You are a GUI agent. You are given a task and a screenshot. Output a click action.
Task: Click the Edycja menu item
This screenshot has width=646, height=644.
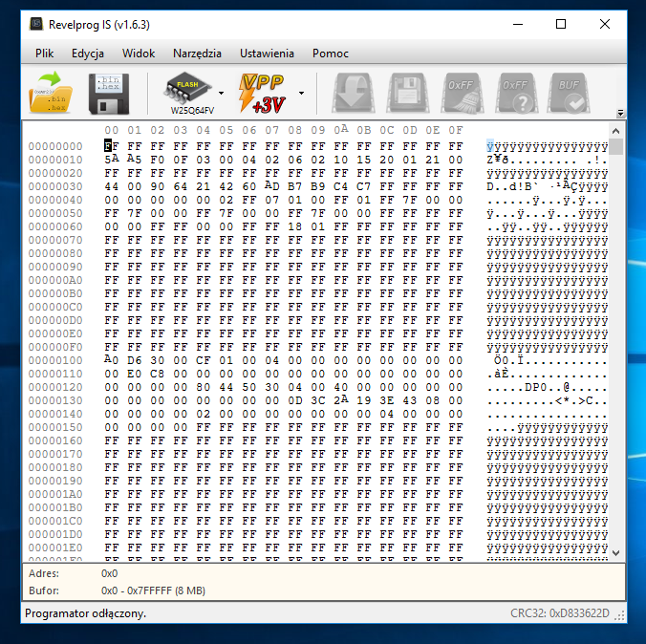tap(88, 54)
